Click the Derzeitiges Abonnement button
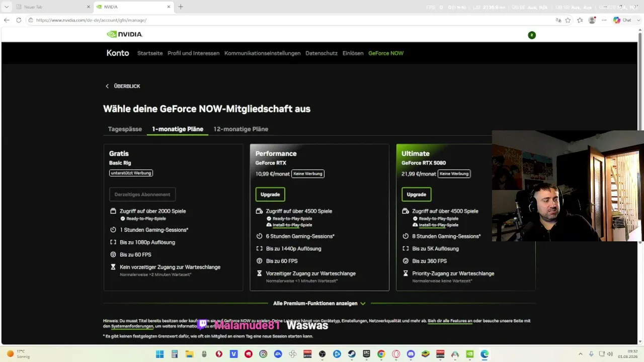This screenshot has height=362, width=644. (x=142, y=195)
